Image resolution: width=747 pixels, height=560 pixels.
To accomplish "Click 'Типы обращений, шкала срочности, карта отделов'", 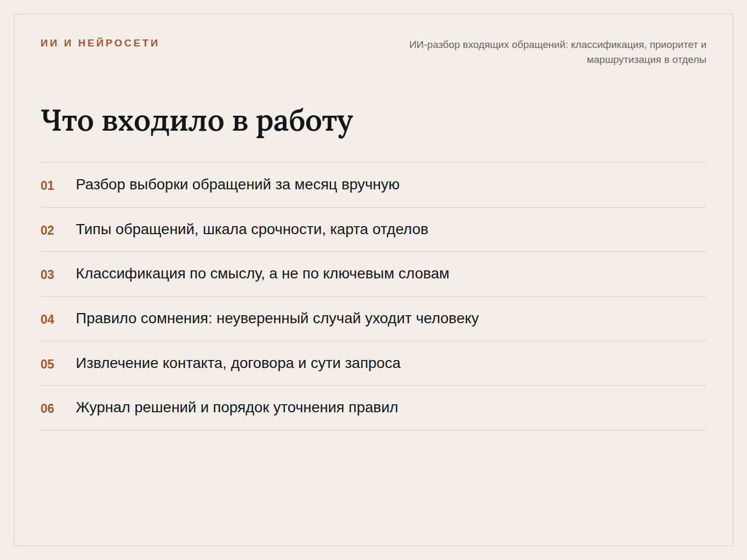I will 252,229.
